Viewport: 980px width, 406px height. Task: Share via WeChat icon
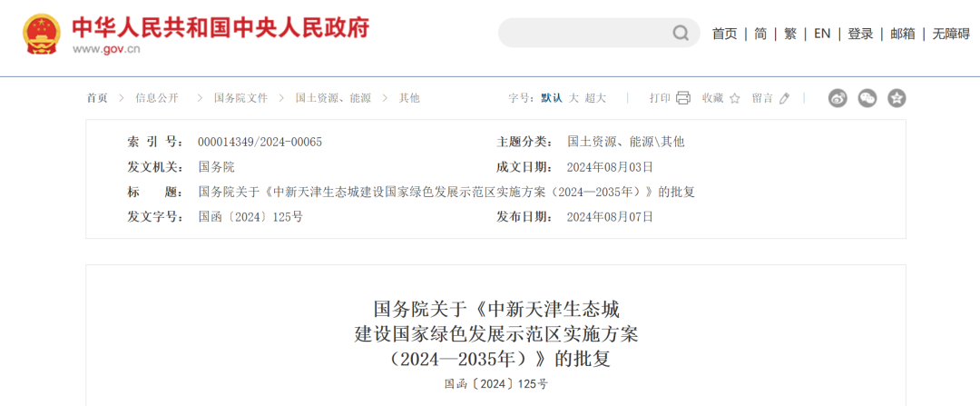[867, 98]
